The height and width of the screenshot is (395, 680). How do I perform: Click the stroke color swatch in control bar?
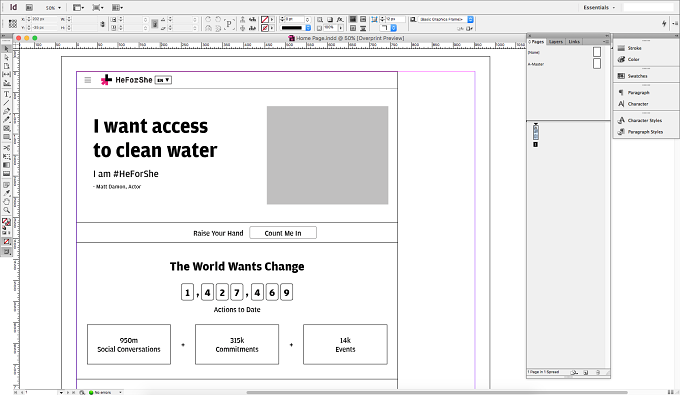(265, 28)
